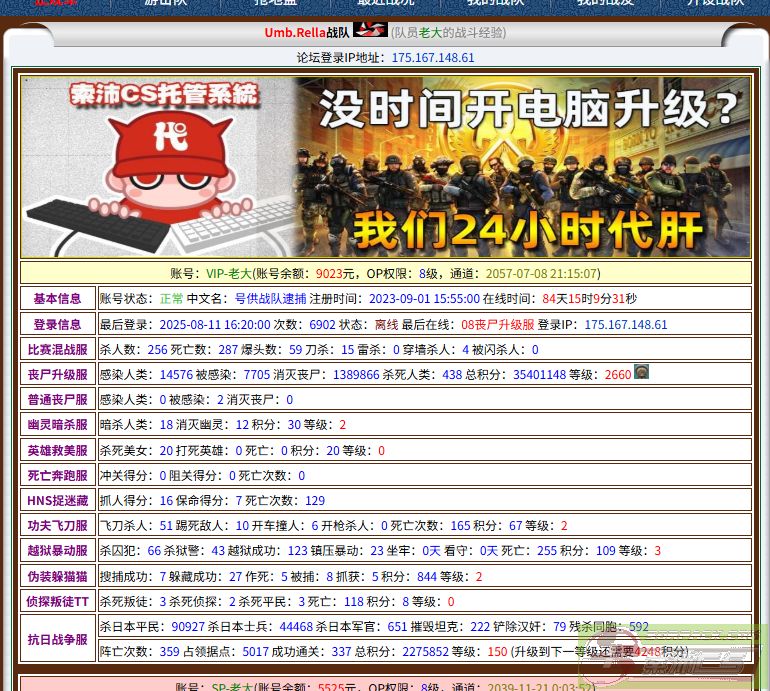Click last online server 08丧尸升级服
This screenshot has width=770, height=691.
click(497, 325)
